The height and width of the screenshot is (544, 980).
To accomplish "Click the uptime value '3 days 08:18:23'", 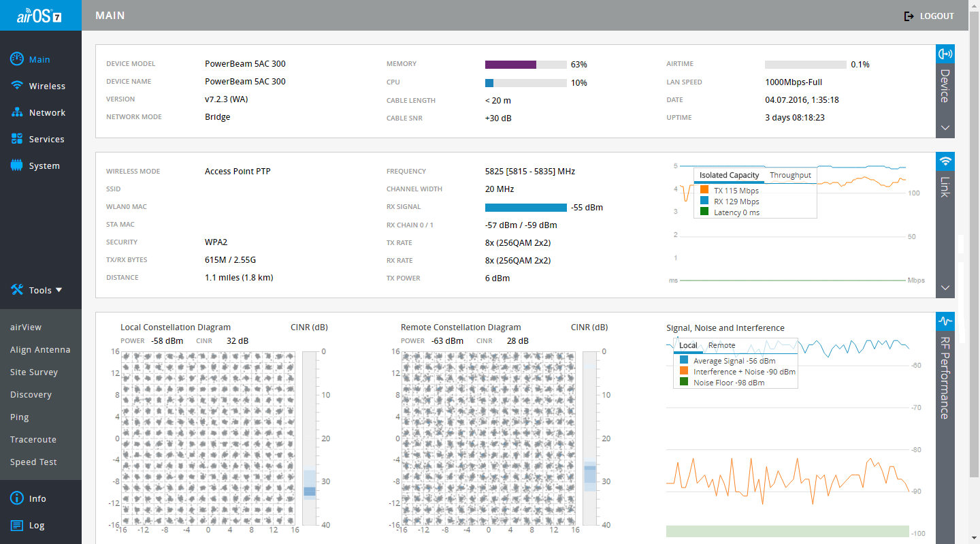I will tap(795, 118).
